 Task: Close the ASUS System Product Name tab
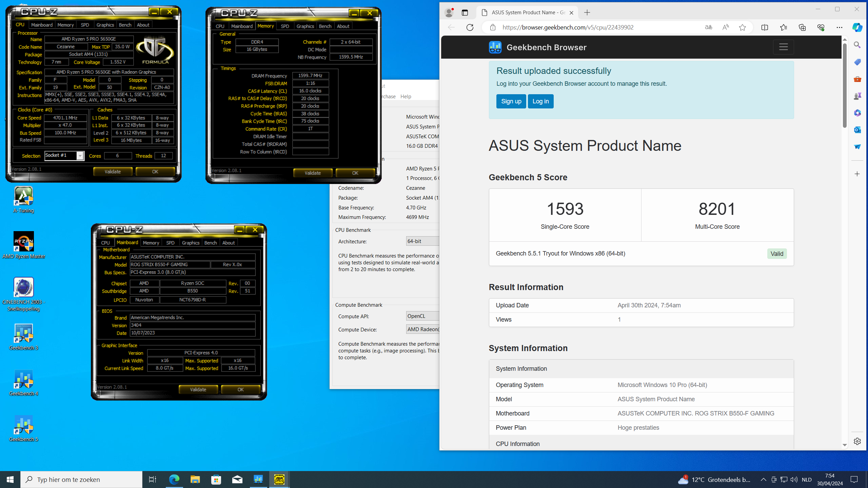tap(571, 13)
